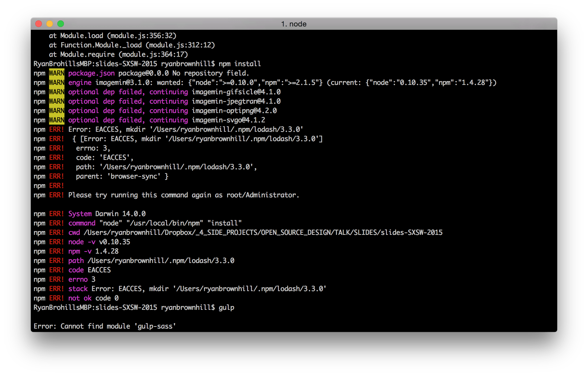Click the 'cwd' Dropbox path line

[x=255, y=233]
